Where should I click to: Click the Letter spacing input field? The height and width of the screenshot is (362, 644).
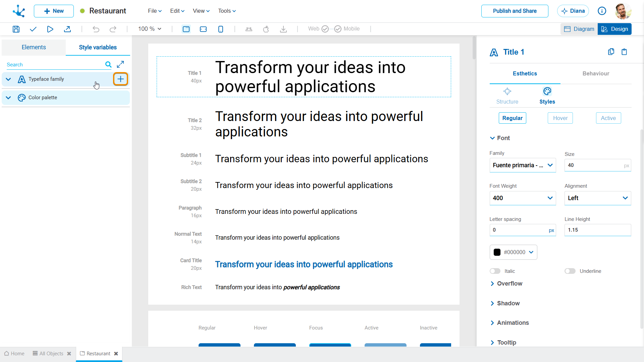tap(523, 230)
